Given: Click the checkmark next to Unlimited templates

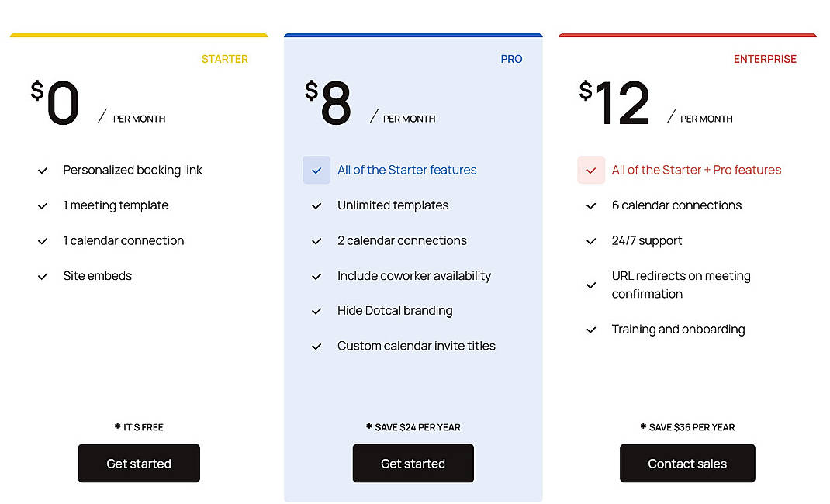Looking at the screenshot, I should pos(317,205).
